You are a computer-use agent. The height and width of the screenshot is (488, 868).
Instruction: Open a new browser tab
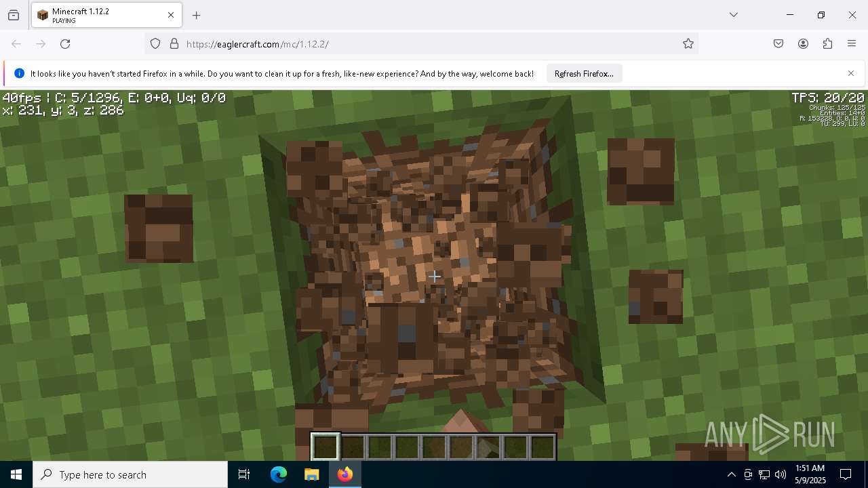(x=197, y=15)
